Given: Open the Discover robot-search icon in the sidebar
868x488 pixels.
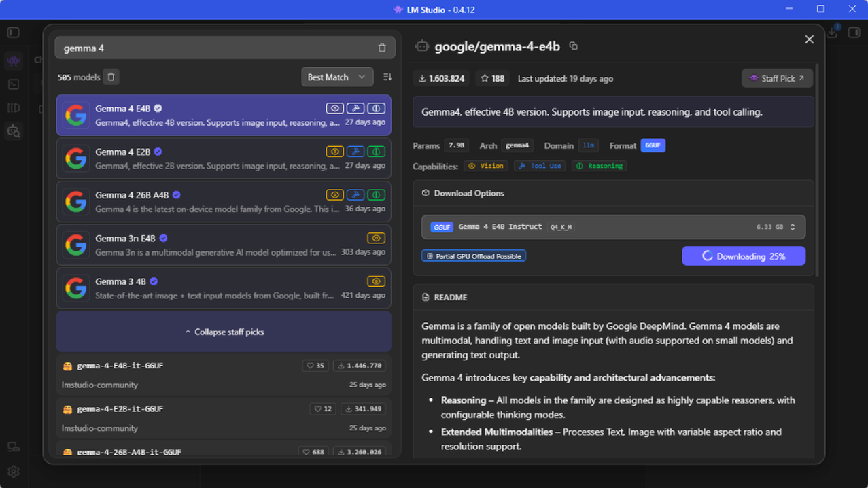Looking at the screenshot, I should tap(14, 131).
